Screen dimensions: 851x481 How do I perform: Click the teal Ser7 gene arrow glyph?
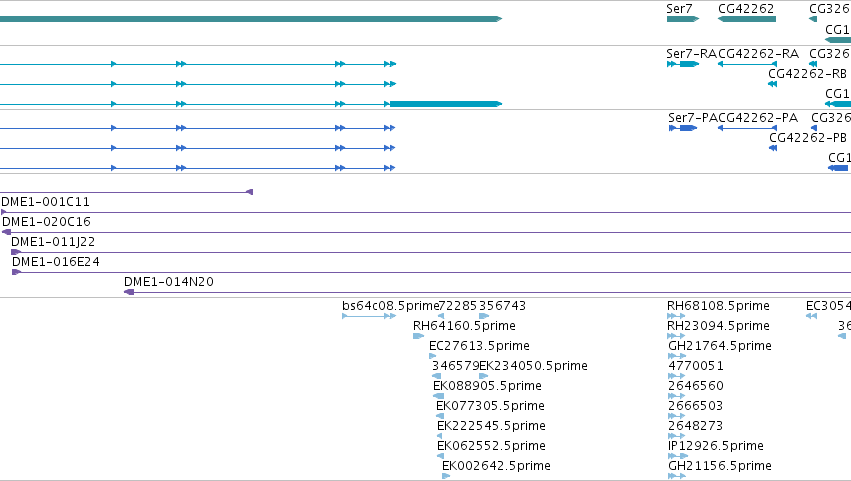pos(683,19)
